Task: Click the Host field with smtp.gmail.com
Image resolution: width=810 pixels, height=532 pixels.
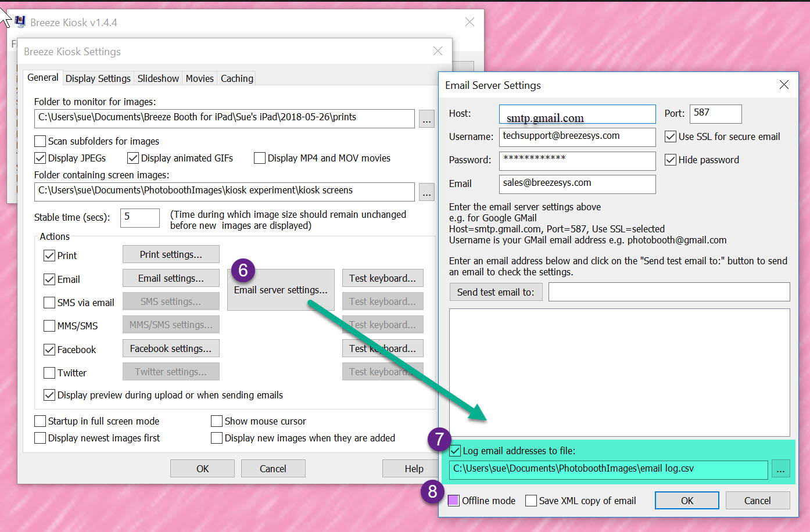Action: tap(577, 114)
